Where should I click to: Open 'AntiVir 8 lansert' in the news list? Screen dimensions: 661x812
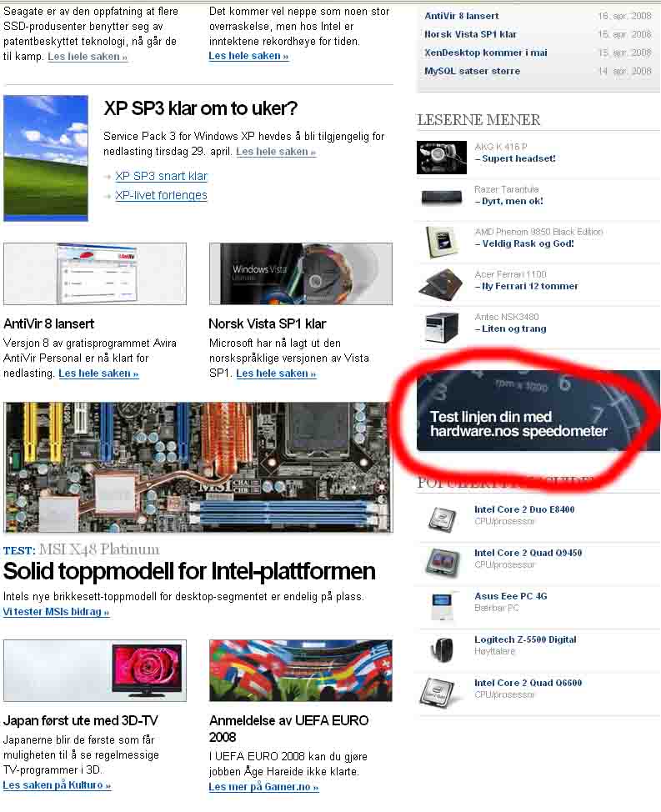tap(462, 16)
